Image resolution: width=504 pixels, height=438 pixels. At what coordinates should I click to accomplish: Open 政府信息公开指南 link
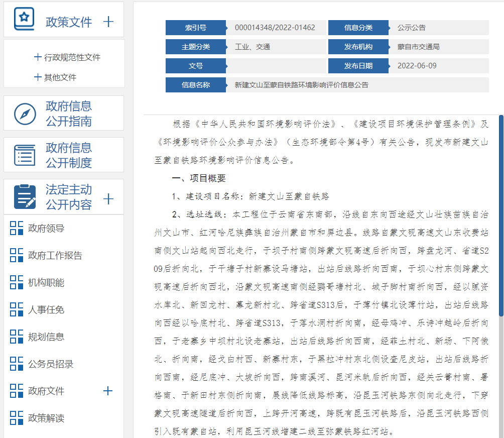point(69,114)
